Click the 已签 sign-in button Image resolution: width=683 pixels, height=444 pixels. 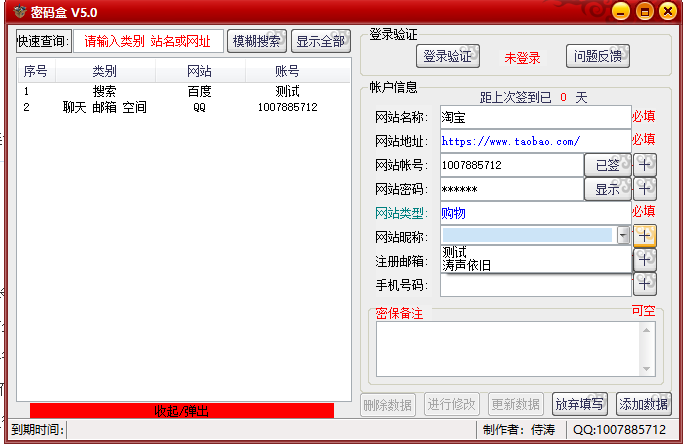click(x=608, y=165)
